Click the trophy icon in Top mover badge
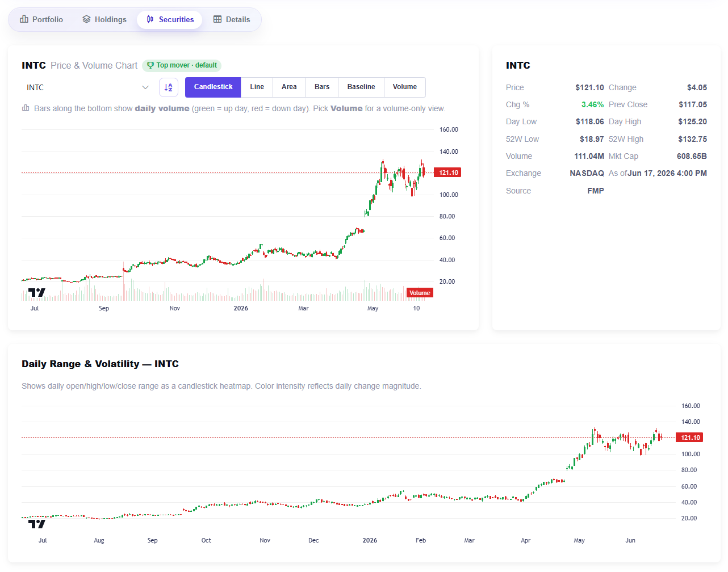 (x=150, y=65)
